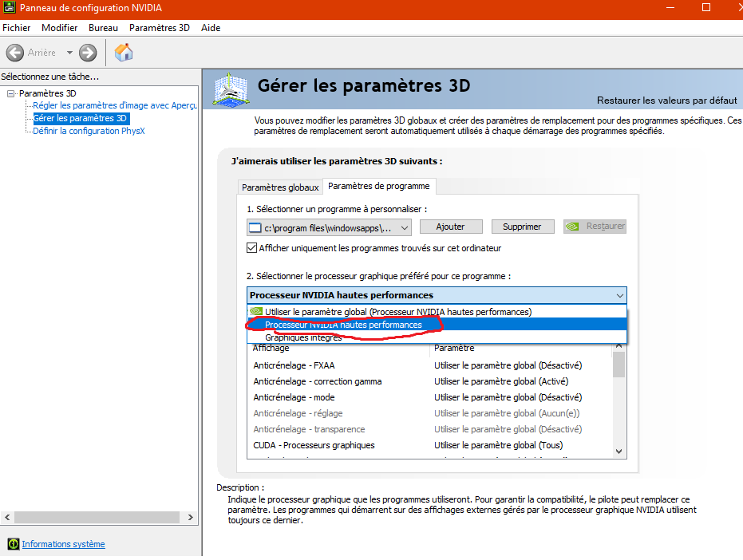Click NVIDIA logo beside global setting option
The height and width of the screenshot is (560, 743).
pyautogui.click(x=256, y=311)
